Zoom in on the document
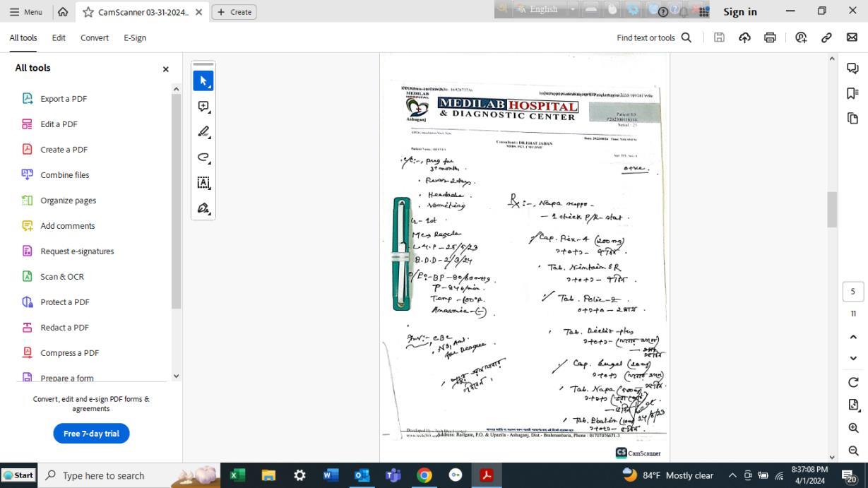The width and height of the screenshot is (868, 488). [853, 428]
